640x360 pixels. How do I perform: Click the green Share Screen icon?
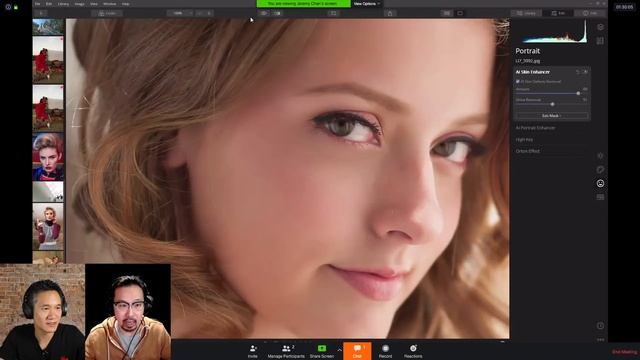coord(322,348)
